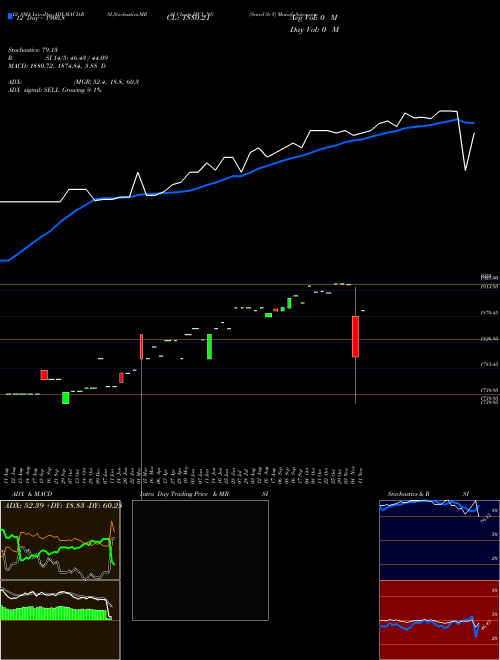Click the 'ADX signal: SELL Growing @ 1%' text
Viewport: 500px width, 660px height.
(x=55, y=90)
